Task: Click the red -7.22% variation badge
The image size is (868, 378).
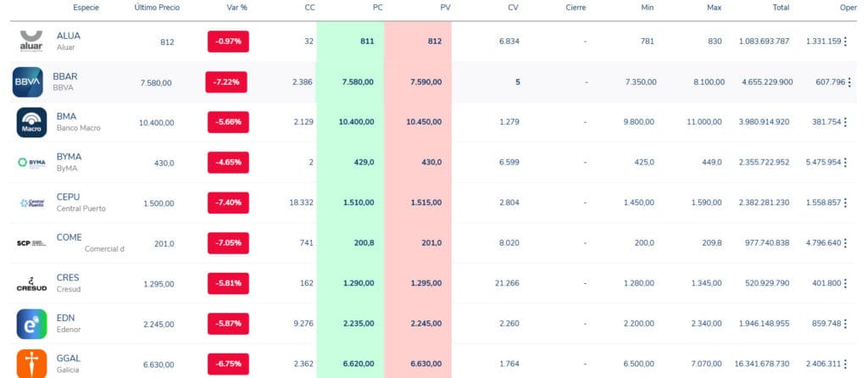Action: [x=226, y=82]
